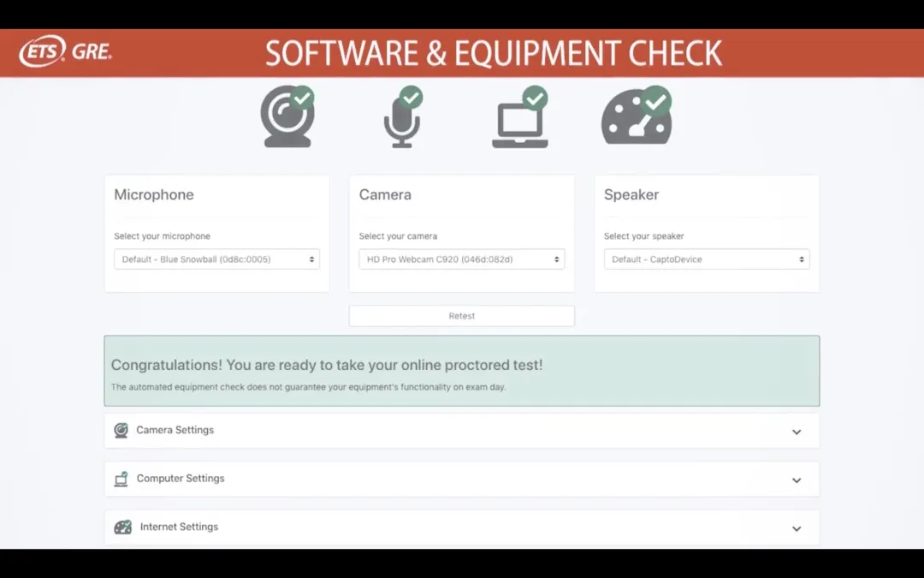Expand Computer Settings using its chevron arrow

click(x=797, y=480)
